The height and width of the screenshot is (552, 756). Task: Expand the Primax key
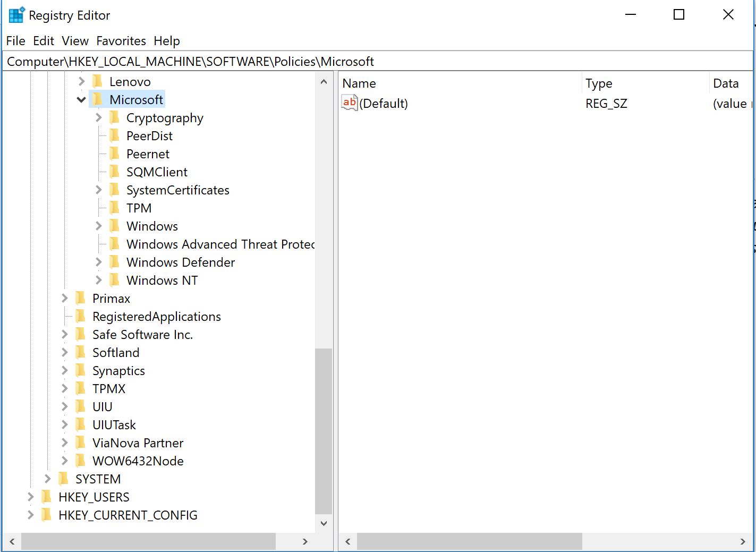tap(64, 298)
